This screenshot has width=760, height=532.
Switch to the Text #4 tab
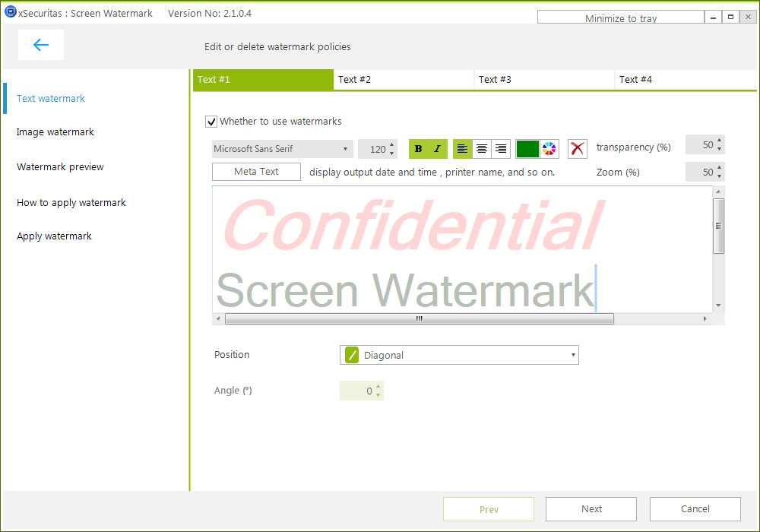[685, 80]
